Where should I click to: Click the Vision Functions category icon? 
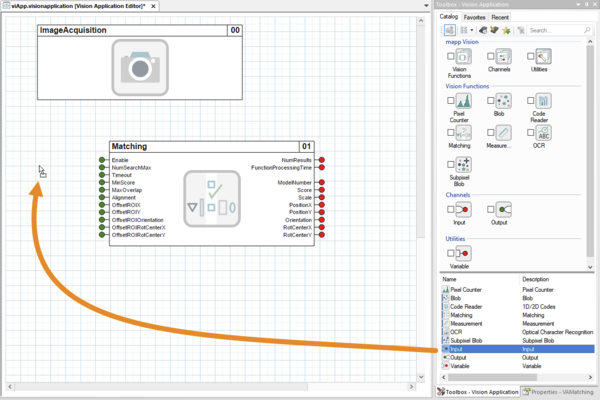point(463,57)
